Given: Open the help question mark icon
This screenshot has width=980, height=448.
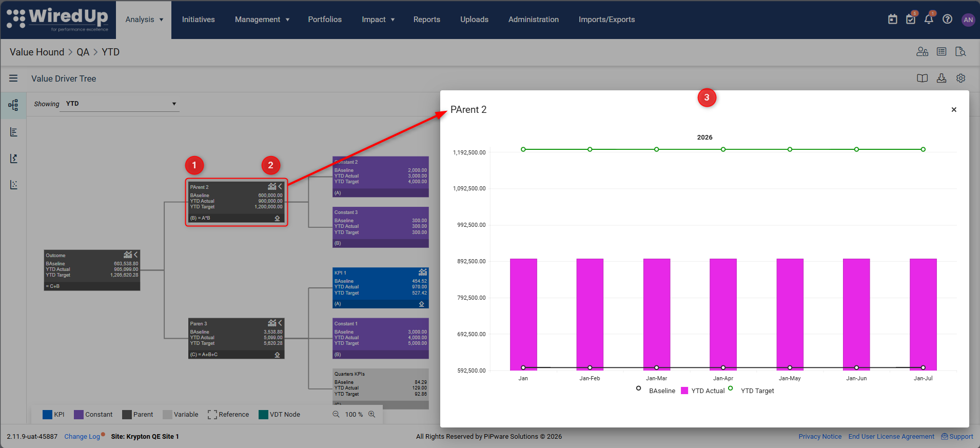Looking at the screenshot, I should [948, 20].
